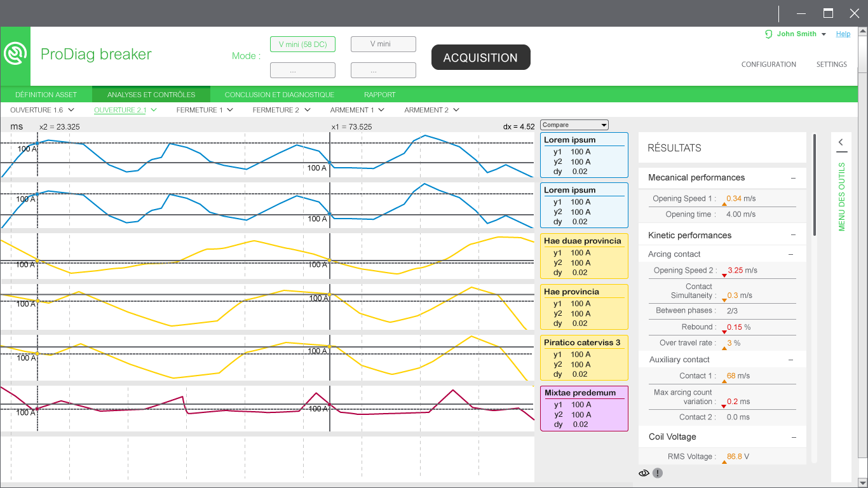Click the user profile icon beside John Smith
This screenshot has height=488, width=868.
(769, 34)
